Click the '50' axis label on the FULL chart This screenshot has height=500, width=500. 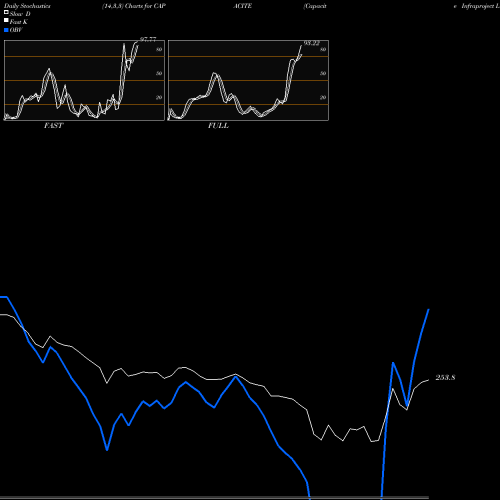(x=323, y=73)
